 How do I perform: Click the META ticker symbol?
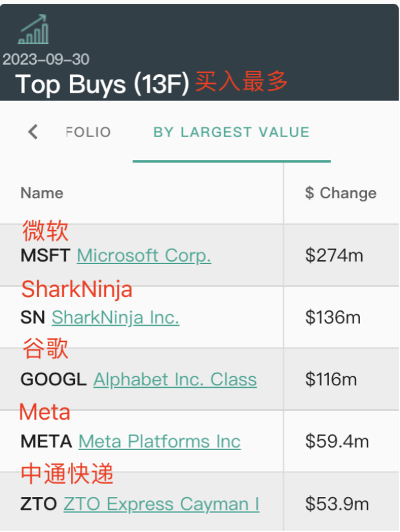(x=46, y=441)
